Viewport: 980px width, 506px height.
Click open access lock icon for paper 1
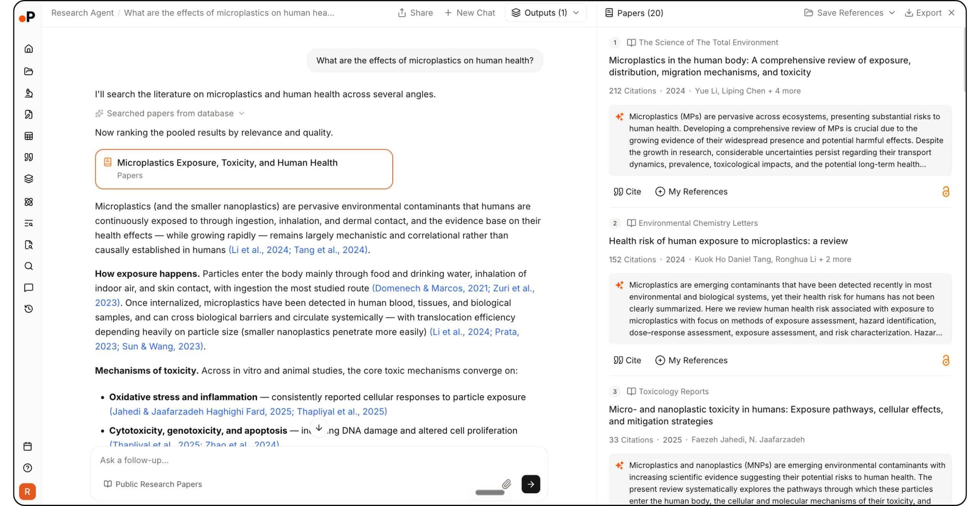pyautogui.click(x=946, y=192)
